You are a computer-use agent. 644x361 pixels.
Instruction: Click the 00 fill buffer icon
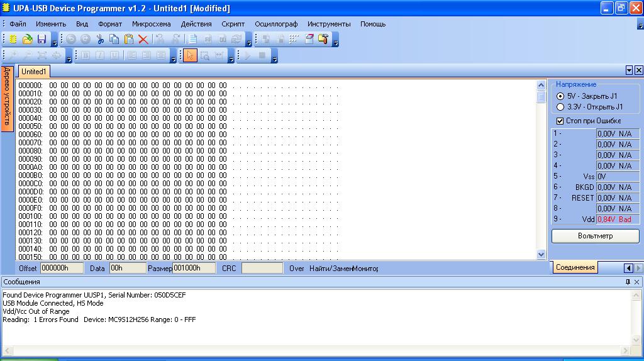(223, 39)
